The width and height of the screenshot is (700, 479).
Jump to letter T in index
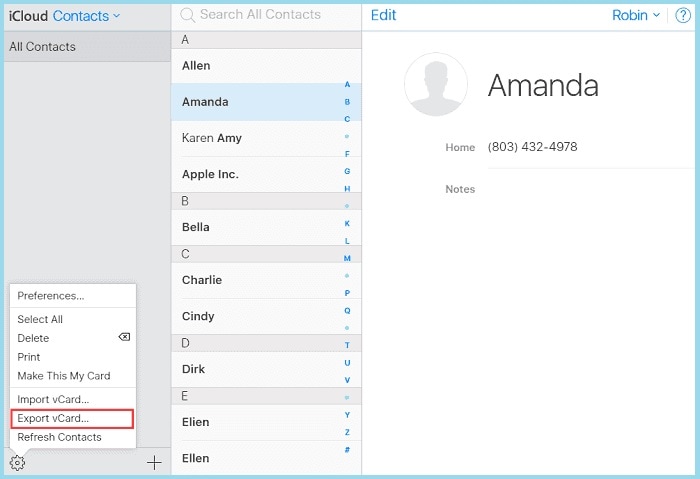[x=347, y=346]
